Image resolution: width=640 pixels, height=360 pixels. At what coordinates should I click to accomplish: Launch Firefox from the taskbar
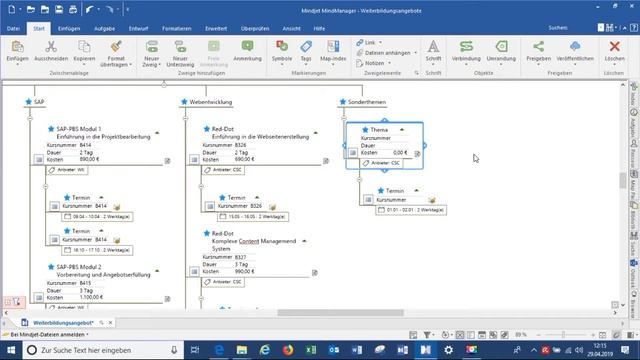coord(288,350)
